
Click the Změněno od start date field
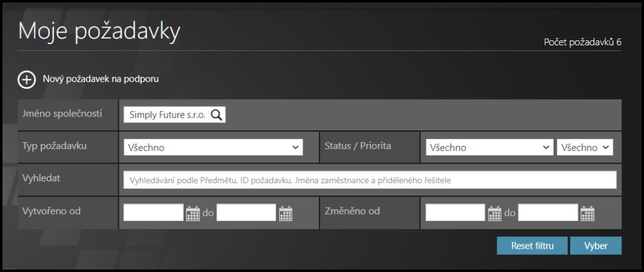coord(455,213)
